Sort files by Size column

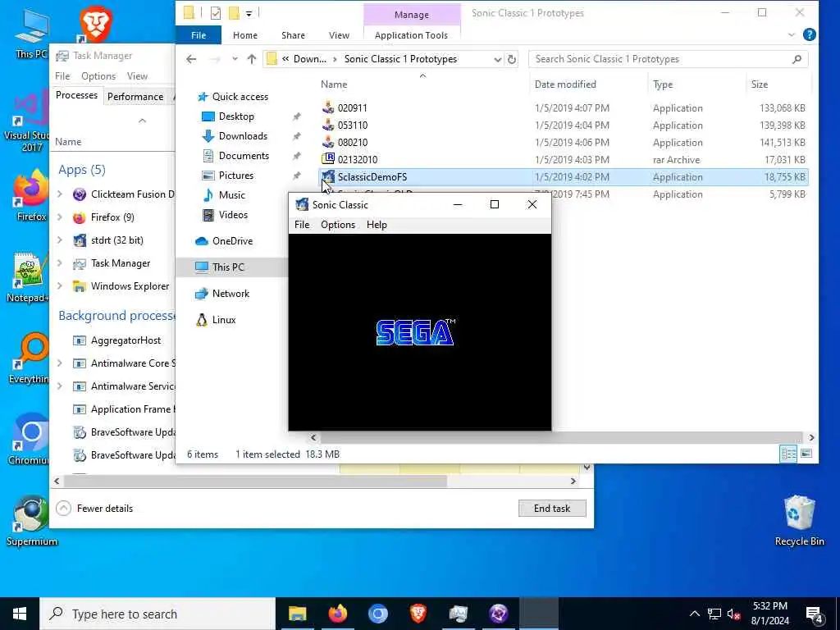tap(759, 84)
